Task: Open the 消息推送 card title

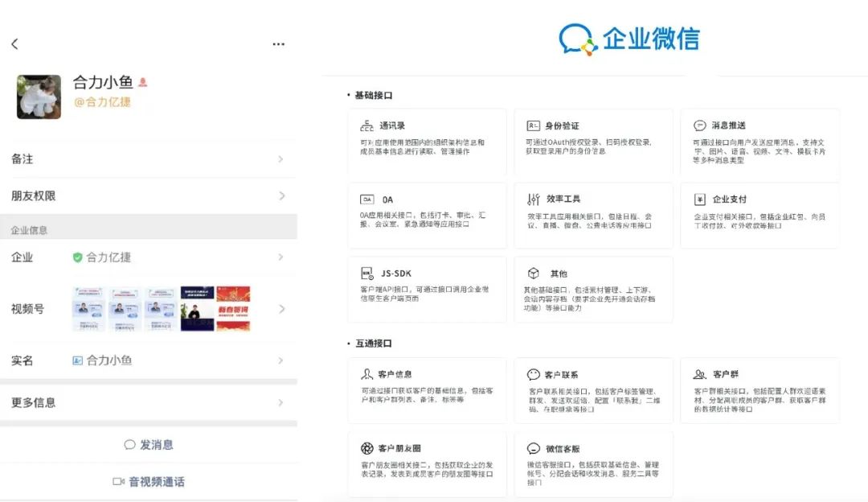Action: coord(728,125)
